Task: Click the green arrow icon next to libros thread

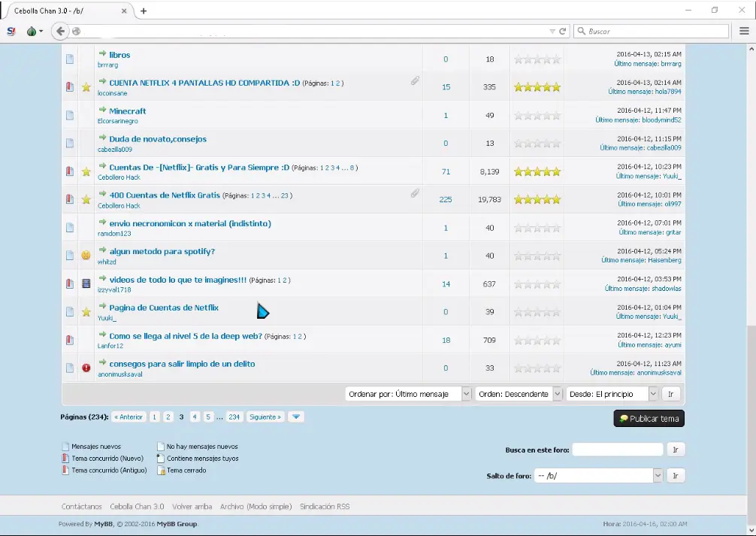Action: coord(102,53)
